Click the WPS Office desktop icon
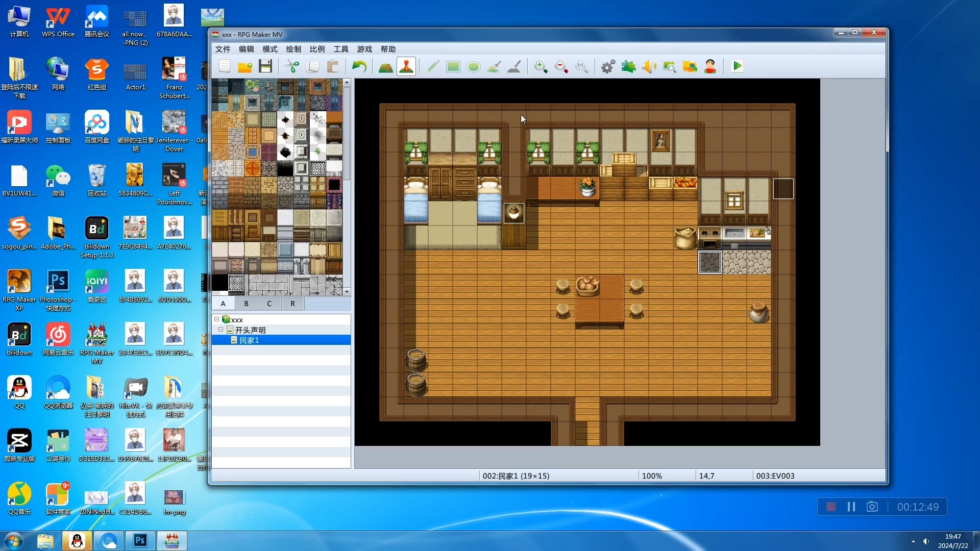The height and width of the screenshot is (551, 980). 58,22
